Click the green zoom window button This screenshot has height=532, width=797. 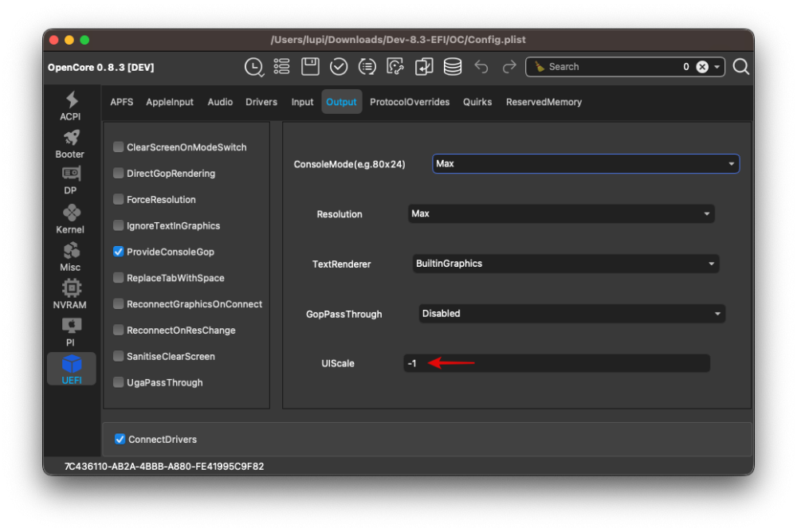click(x=84, y=40)
